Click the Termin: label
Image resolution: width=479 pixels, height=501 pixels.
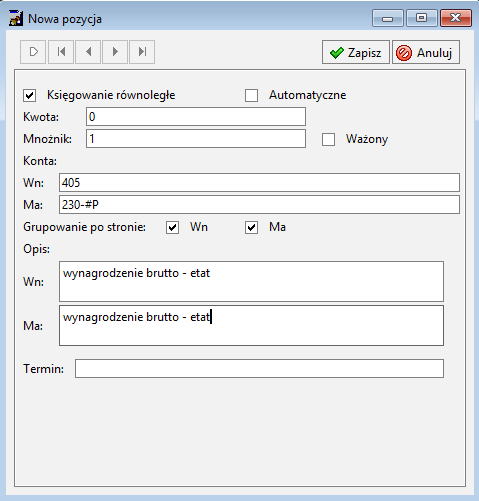coord(43,369)
